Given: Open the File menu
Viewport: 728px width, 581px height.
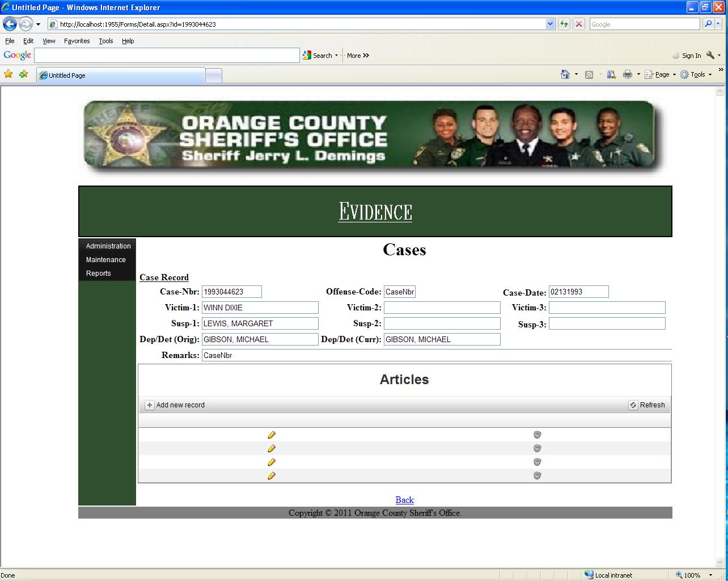Looking at the screenshot, I should [10, 41].
